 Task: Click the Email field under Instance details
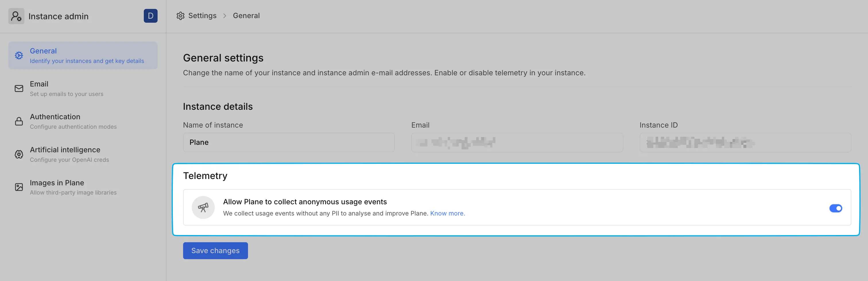pos(517,142)
